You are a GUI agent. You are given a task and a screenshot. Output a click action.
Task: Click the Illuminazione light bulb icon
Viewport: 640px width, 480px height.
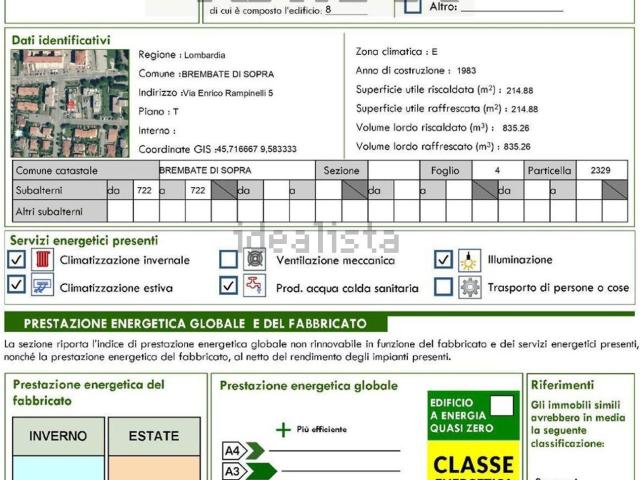[469, 260]
